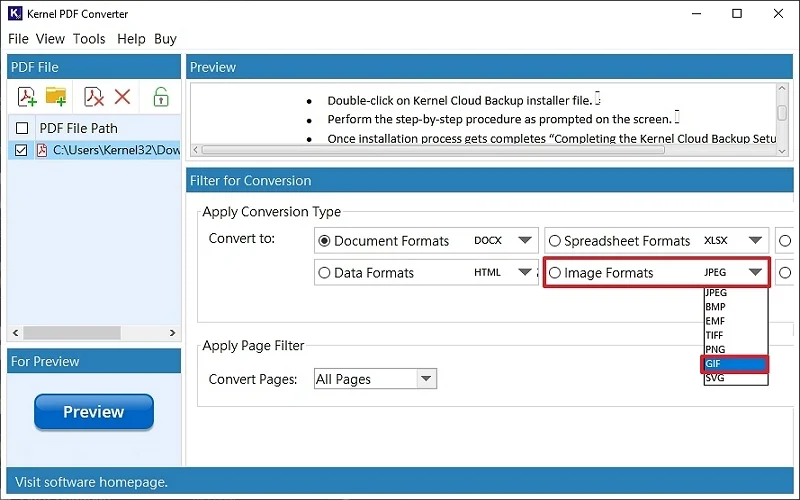Select the Spreadsheet Formats radio button
Screen dimensions: 800x500
pyautogui.click(x=555, y=241)
